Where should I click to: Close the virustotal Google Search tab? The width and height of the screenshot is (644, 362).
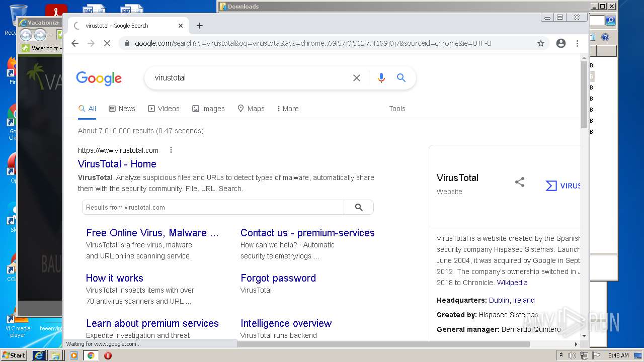click(x=181, y=26)
